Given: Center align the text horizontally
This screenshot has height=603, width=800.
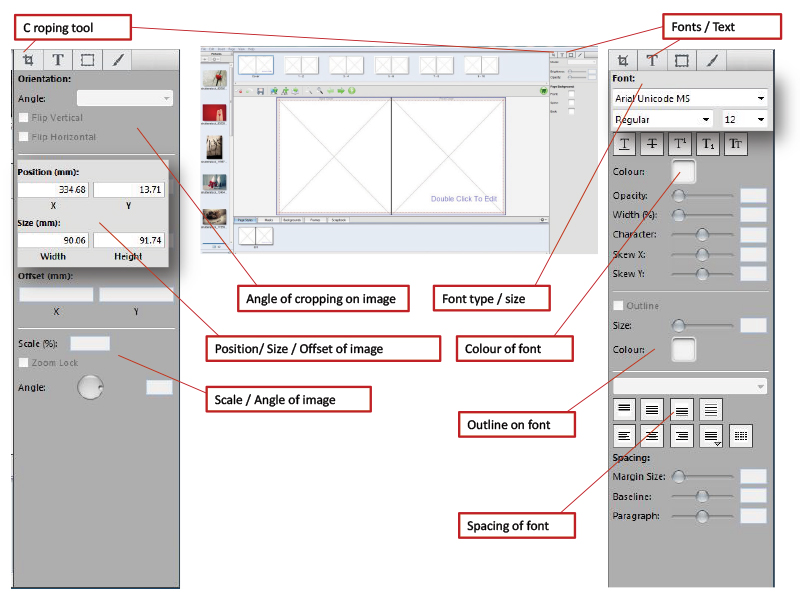Looking at the screenshot, I should [652, 435].
